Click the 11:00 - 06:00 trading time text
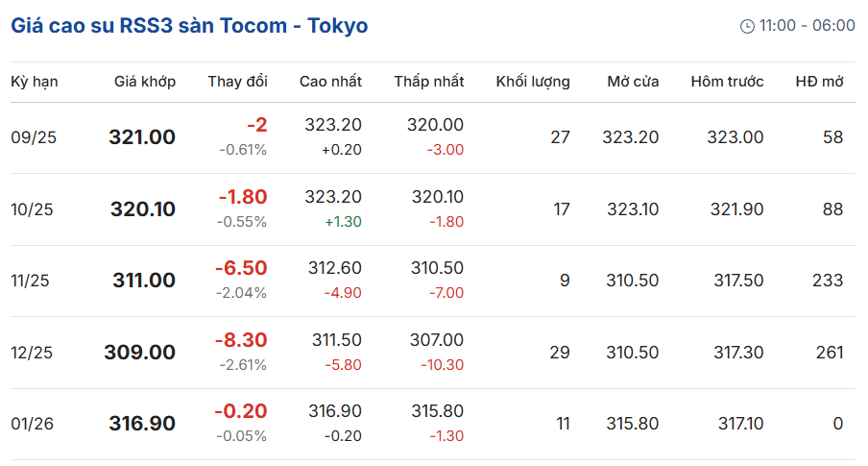This screenshot has height=466, width=868. pyautogui.click(x=808, y=26)
